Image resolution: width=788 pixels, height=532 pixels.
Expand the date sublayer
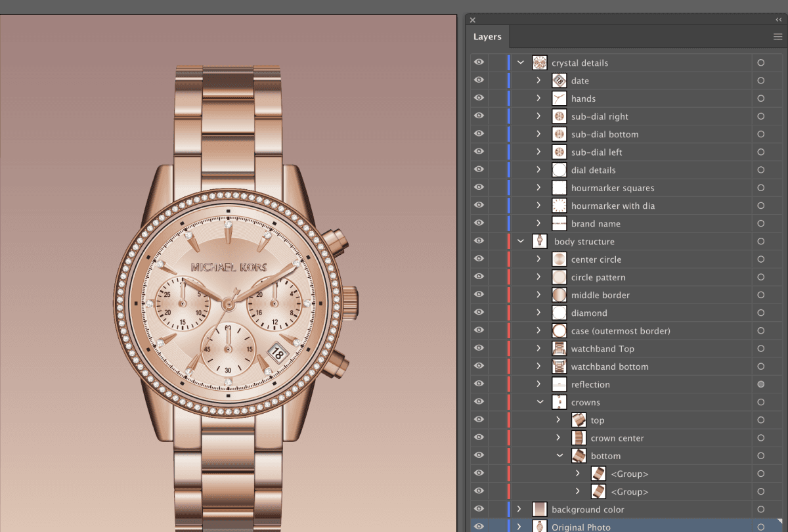click(538, 80)
